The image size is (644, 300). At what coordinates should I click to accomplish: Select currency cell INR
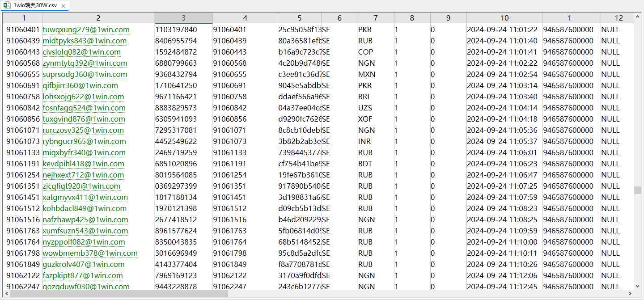coord(376,141)
